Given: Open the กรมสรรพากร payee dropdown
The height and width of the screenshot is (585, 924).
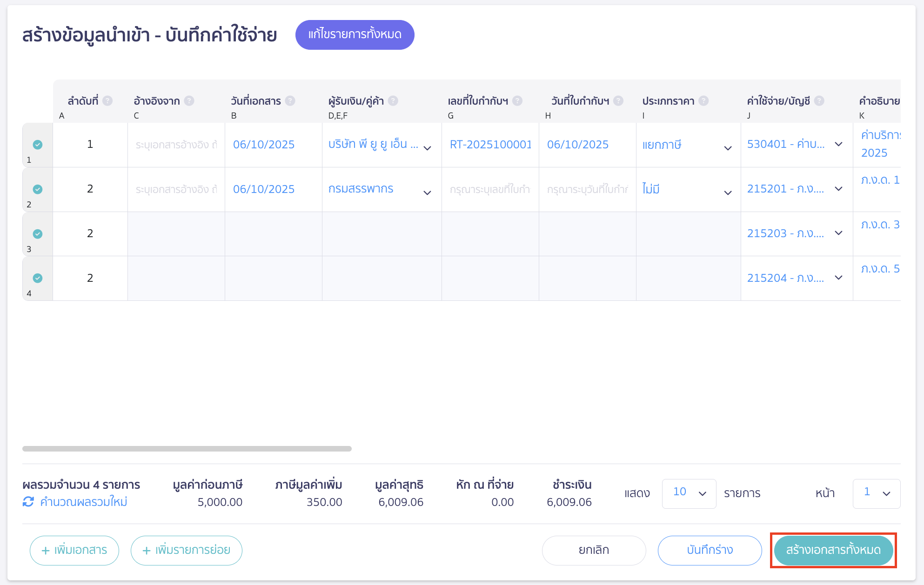Looking at the screenshot, I should point(428,193).
